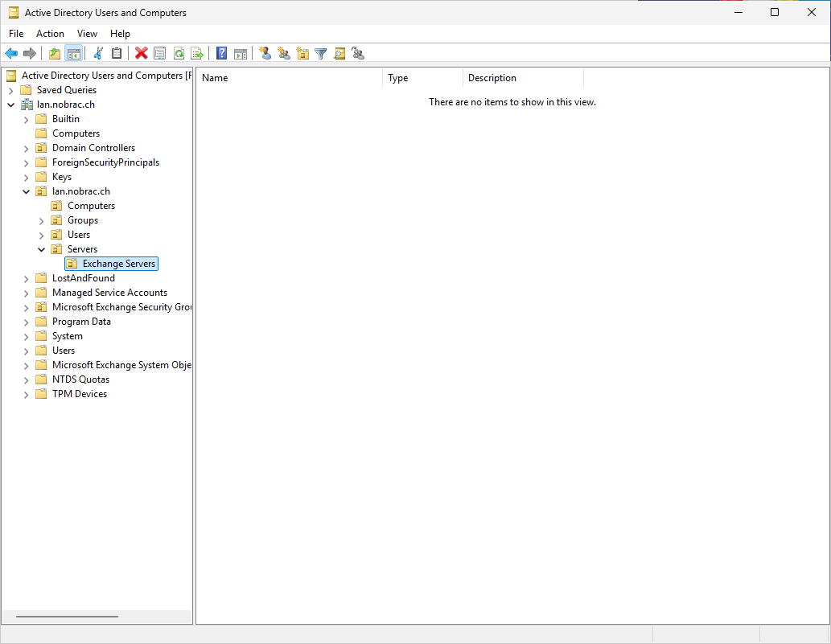This screenshot has width=831, height=644.
Task: Sort by the Name column header
Action: 290,78
